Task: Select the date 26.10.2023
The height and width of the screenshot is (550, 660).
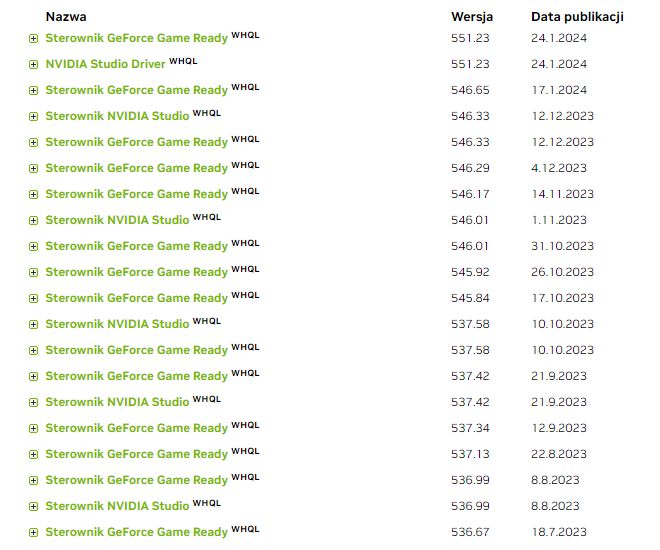Action: [562, 272]
